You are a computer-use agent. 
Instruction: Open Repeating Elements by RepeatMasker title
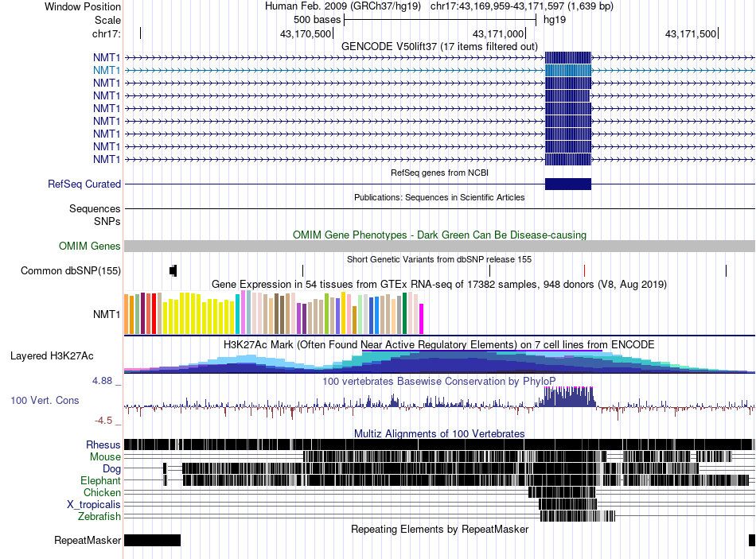click(x=439, y=529)
